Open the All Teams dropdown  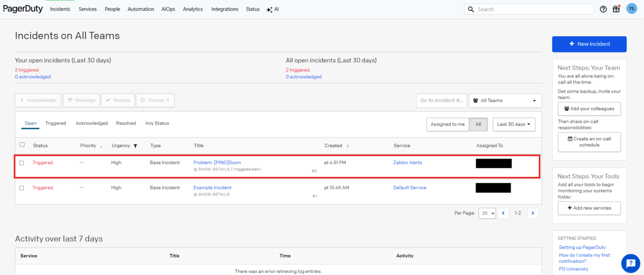[x=505, y=100]
